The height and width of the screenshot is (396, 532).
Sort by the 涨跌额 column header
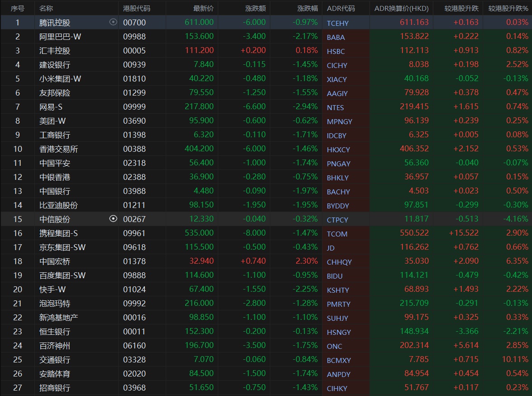(x=255, y=8)
